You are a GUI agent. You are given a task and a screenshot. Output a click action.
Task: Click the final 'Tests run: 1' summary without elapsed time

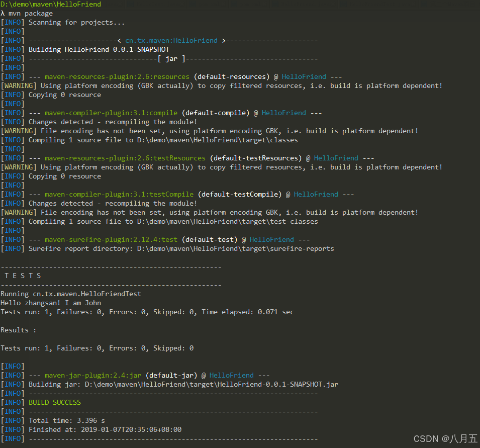97,348
